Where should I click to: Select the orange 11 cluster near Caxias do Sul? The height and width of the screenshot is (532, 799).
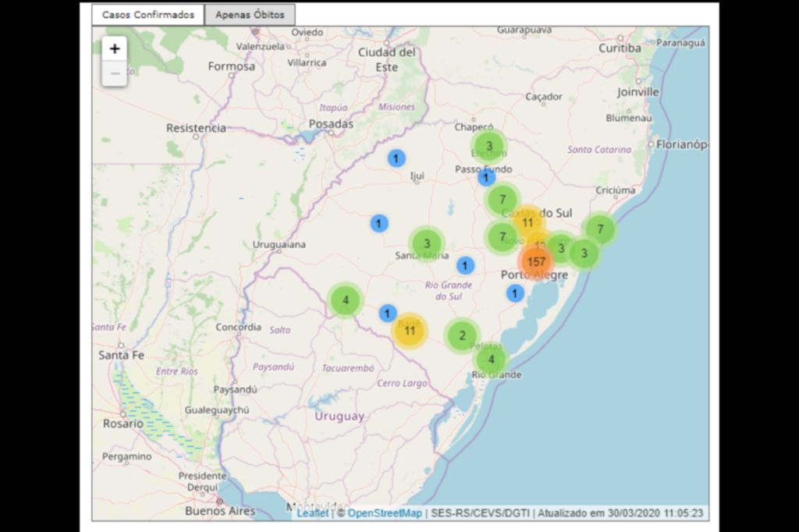tap(527, 222)
